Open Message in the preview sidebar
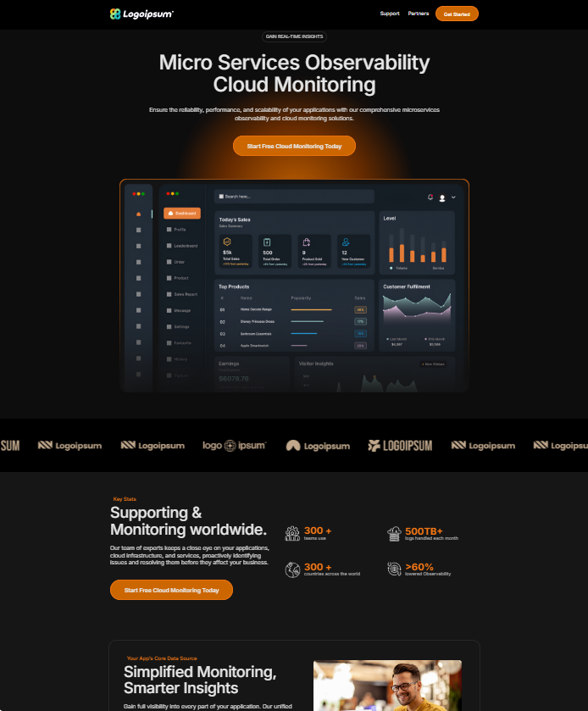This screenshot has width=588, height=711. pyautogui.click(x=179, y=311)
